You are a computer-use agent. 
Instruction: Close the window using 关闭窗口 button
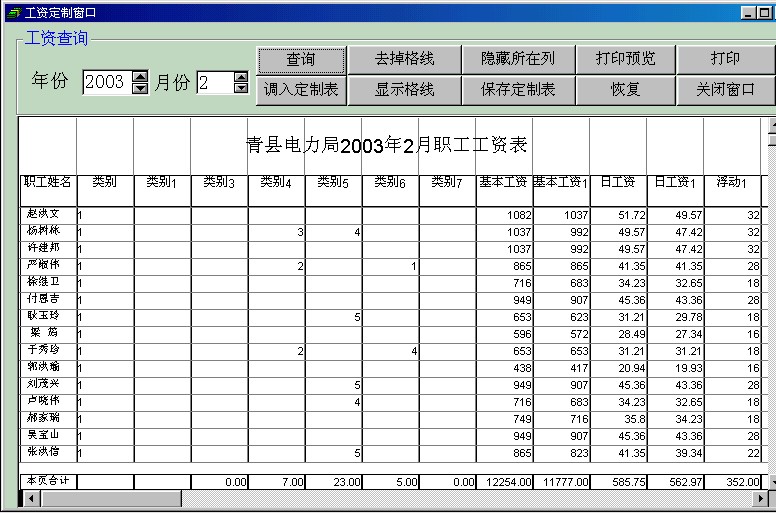(x=725, y=90)
